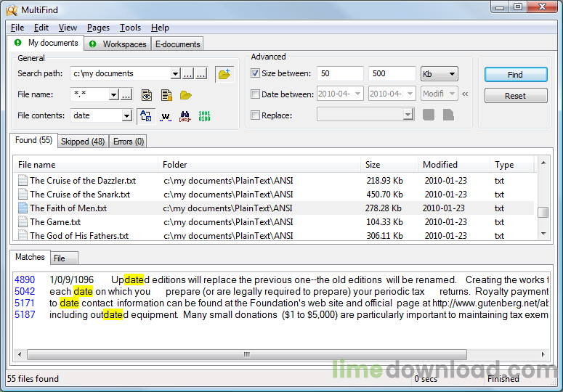Click the first gray replace action icon

coord(429,115)
